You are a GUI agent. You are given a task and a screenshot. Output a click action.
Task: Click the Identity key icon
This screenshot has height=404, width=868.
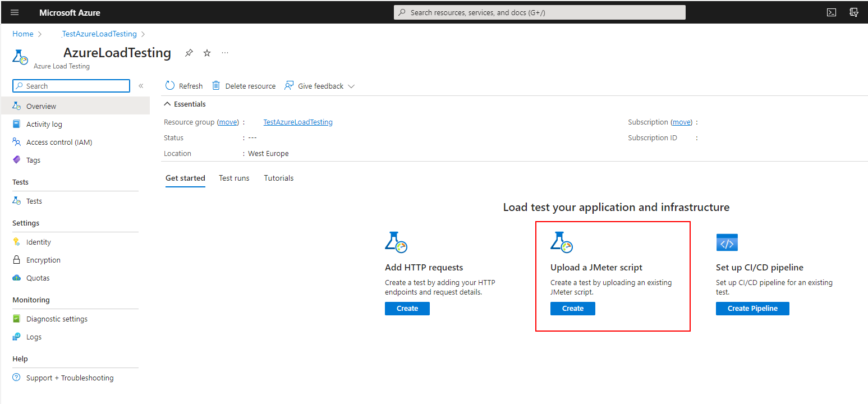pyautogui.click(x=17, y=242)
